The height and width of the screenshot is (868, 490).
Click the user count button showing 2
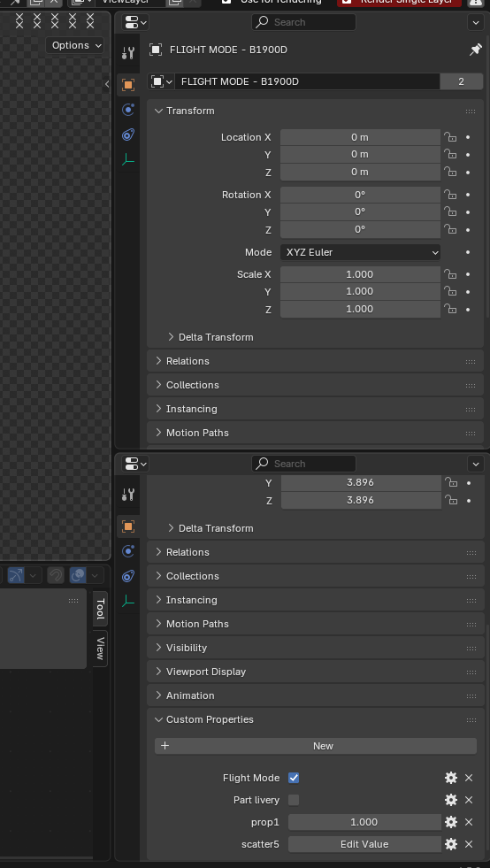coord(461,82)
